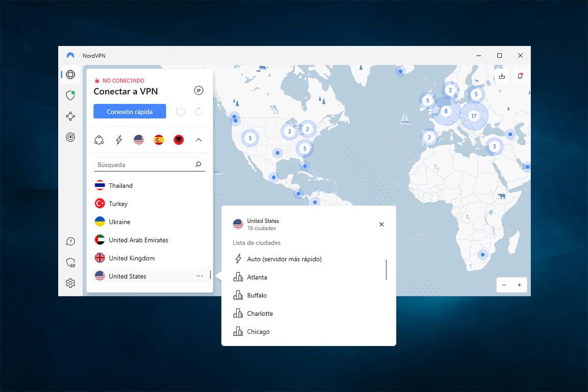Select Turkey from country list
Image resolution: width=588 pixels, height=392 pixels.
point(150,203)
